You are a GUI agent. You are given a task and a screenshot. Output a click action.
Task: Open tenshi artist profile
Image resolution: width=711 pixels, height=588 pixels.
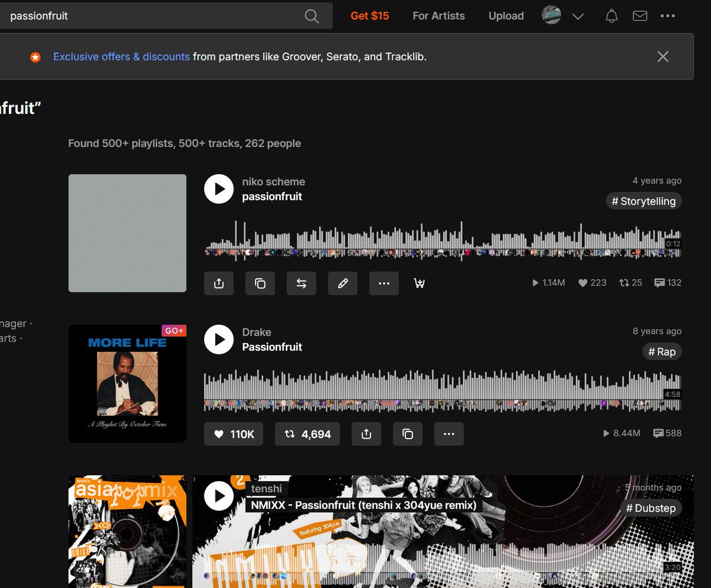coord(266,488)
